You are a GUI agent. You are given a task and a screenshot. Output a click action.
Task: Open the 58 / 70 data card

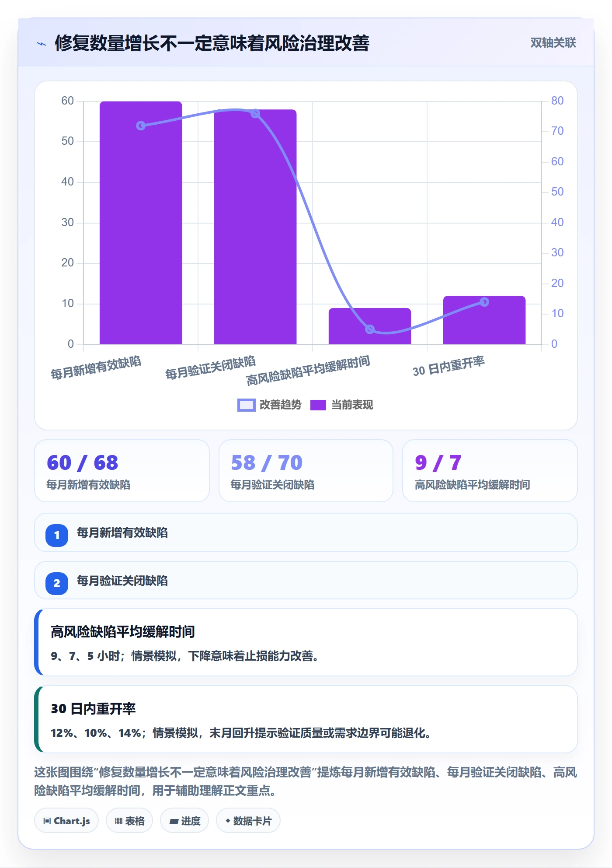pos(306,471)
